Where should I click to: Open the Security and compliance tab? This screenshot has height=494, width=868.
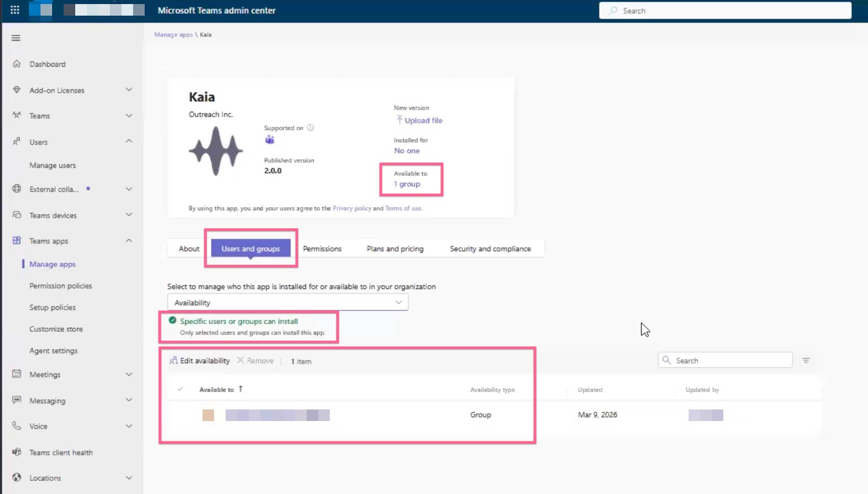coord(490,248)
